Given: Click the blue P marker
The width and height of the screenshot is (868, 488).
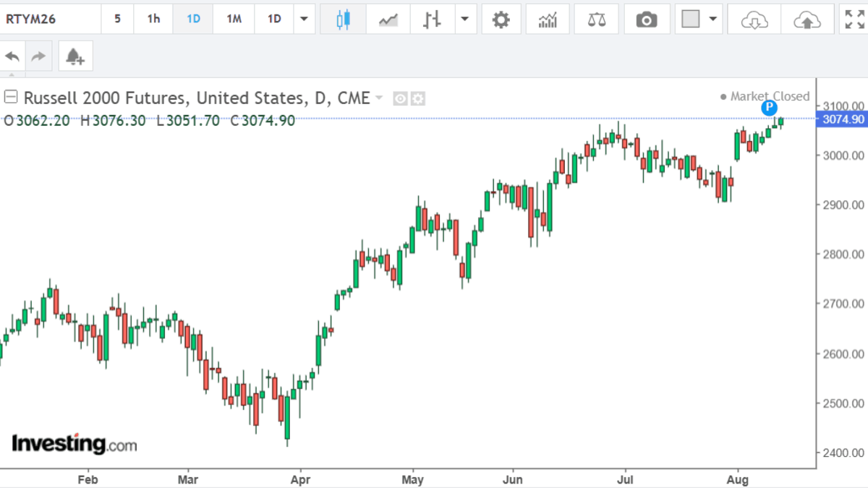Looking at the screenshot, I should [770, 108].
